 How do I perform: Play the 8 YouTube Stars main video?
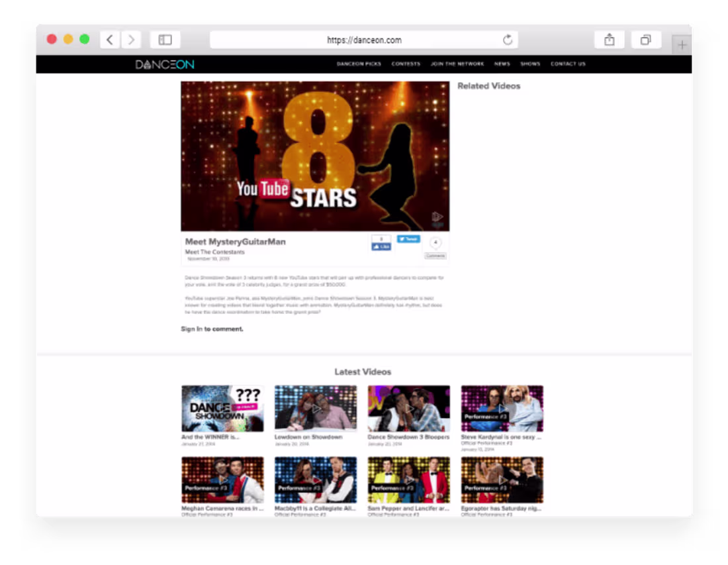315,156
